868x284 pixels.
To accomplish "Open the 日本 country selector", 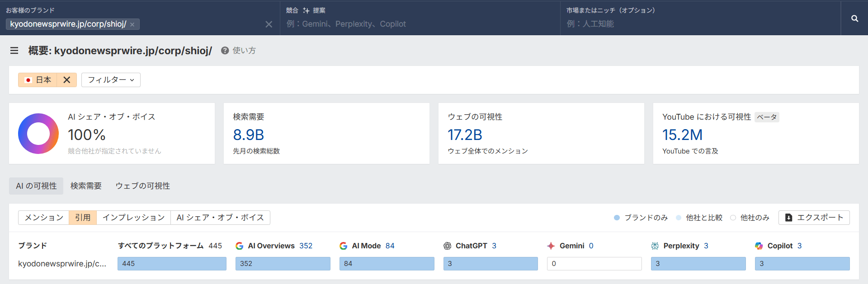I will click(38, 80).
